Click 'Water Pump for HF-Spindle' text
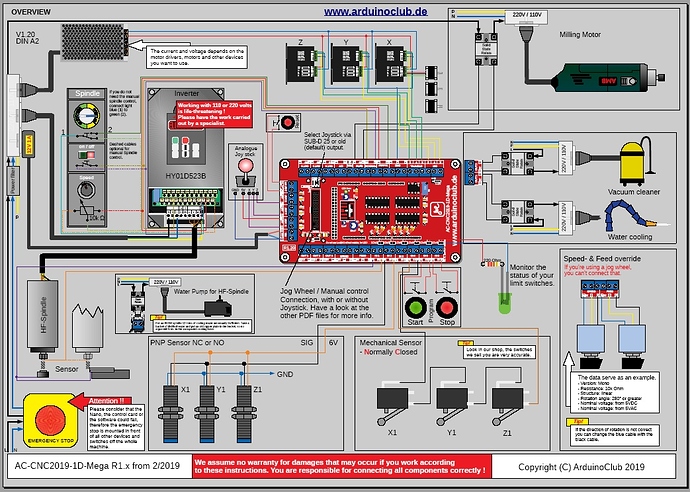Viewport: 690px width, 492px height. (211, 291)
